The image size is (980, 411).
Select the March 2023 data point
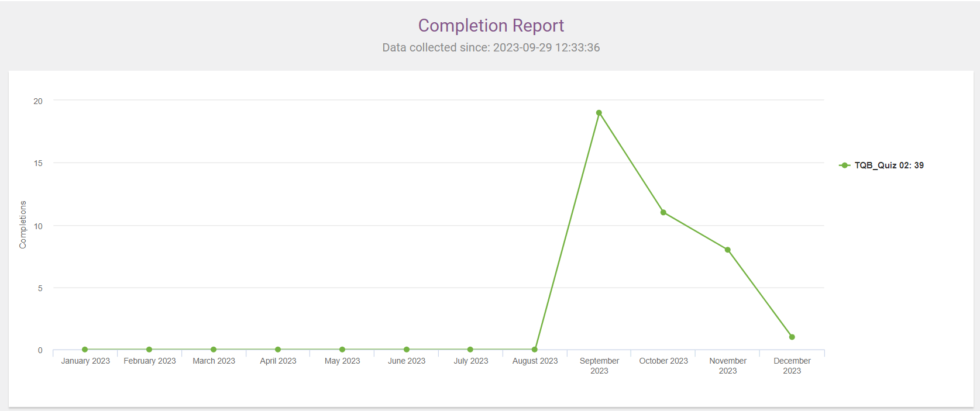pos(214,350)
